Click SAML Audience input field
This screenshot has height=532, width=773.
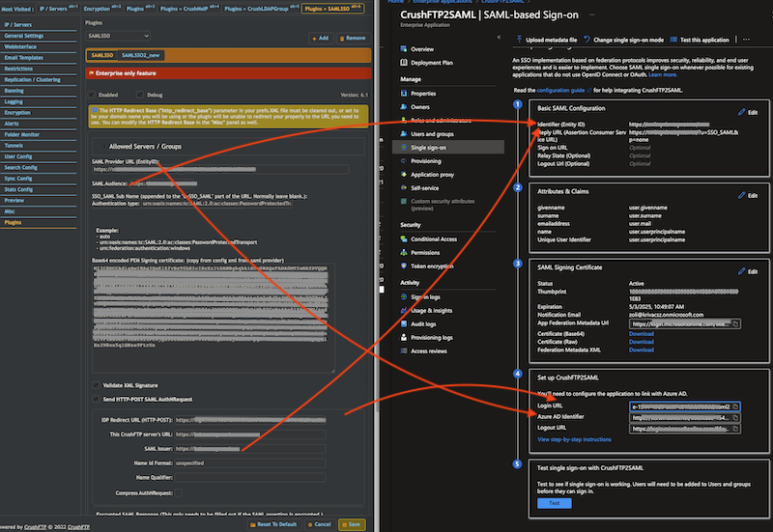pyautogui.click(x=162, y=183)
